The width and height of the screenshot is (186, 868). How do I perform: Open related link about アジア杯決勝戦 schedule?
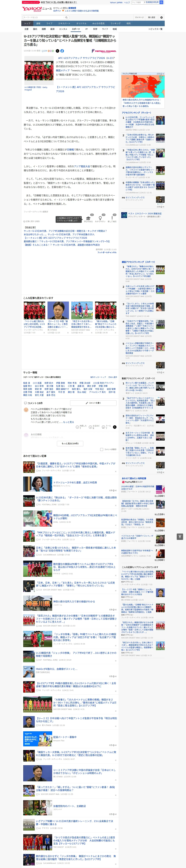[65, 231]
